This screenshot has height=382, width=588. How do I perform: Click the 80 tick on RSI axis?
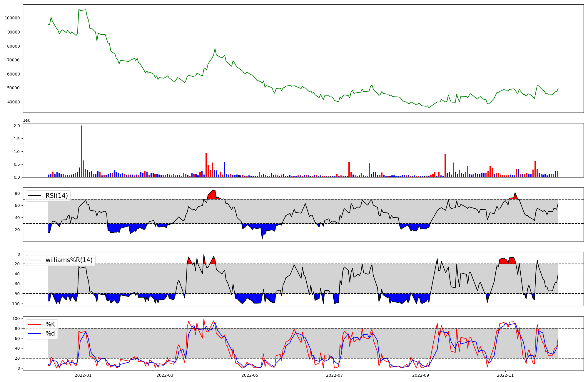click(17, 193)
